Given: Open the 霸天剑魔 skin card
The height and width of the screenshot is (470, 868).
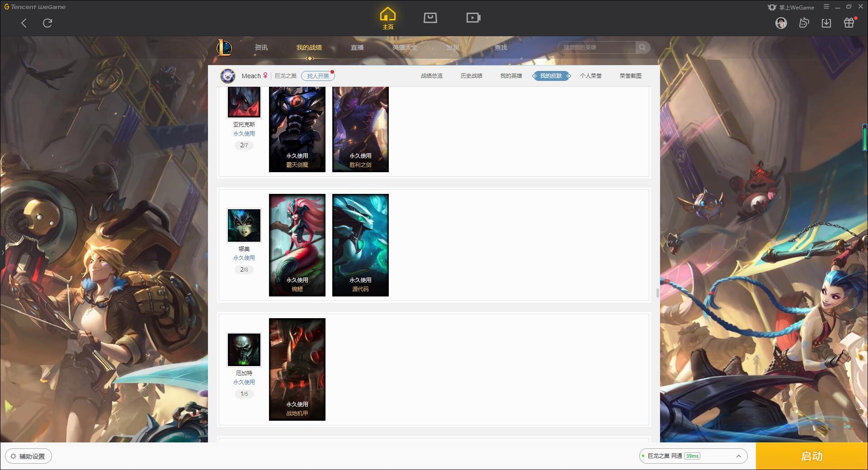Looking at the screenshot, I should tap(297, 129).
